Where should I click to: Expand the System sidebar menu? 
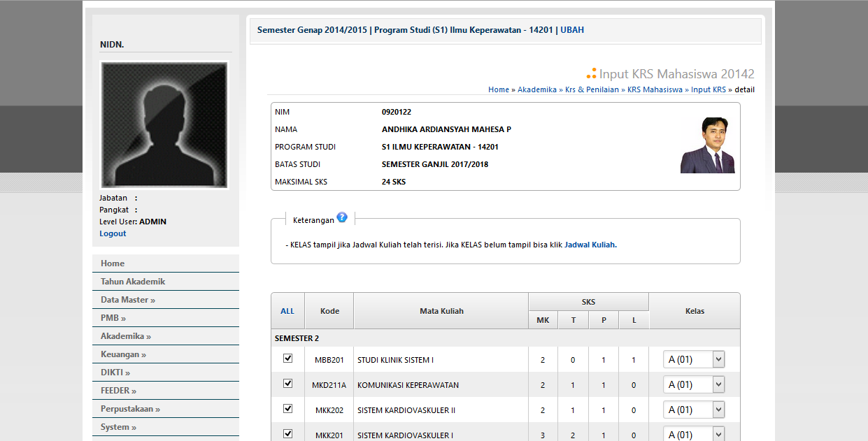[166, 427]
